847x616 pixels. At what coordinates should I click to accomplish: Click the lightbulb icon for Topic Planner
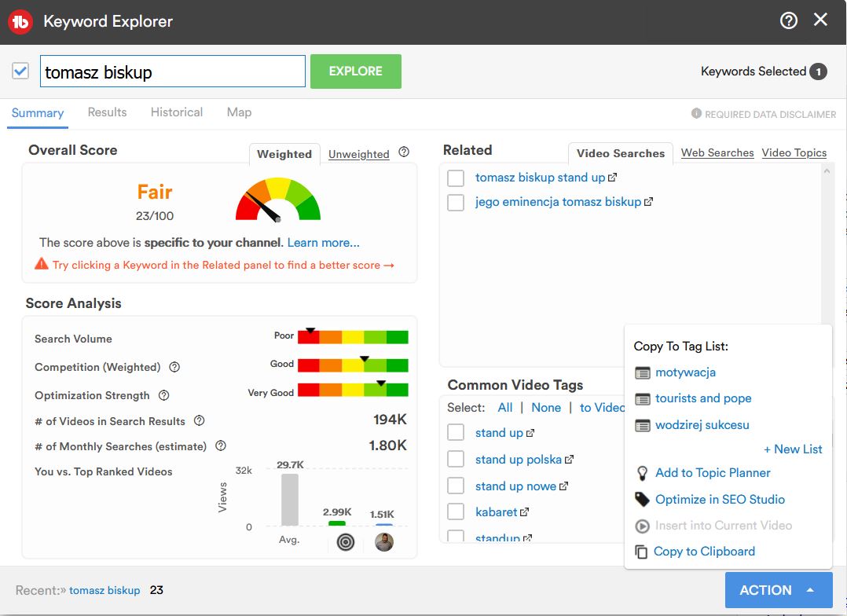642,473
